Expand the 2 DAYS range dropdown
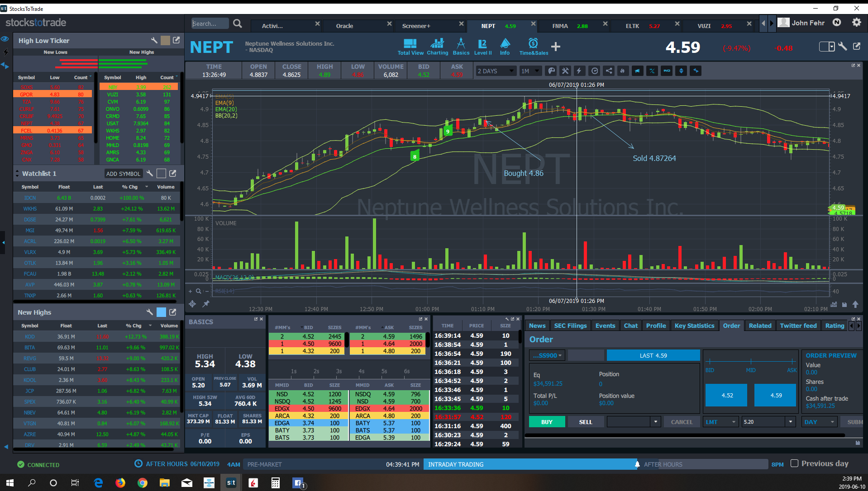 click(496, 71)
